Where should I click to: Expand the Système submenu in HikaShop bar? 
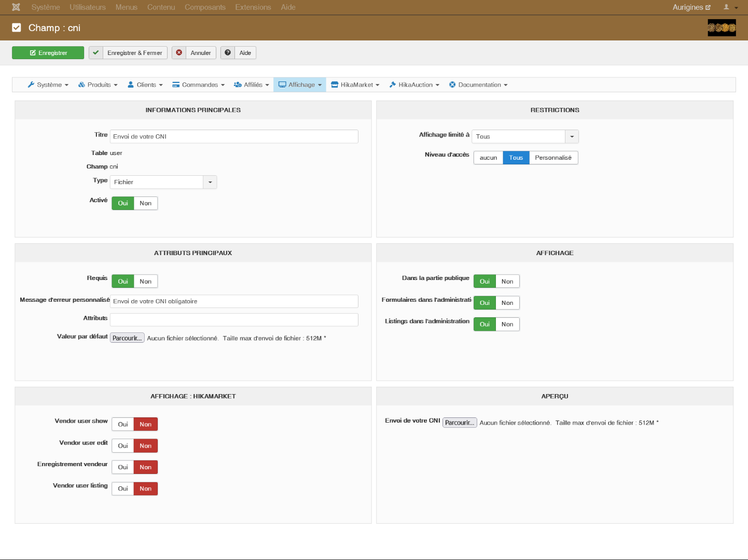[x=48, y=85]
